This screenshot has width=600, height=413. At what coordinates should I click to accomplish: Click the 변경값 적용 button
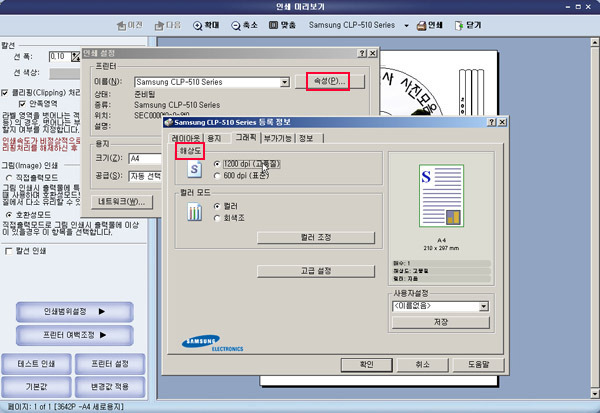click(x=110, y=387)
